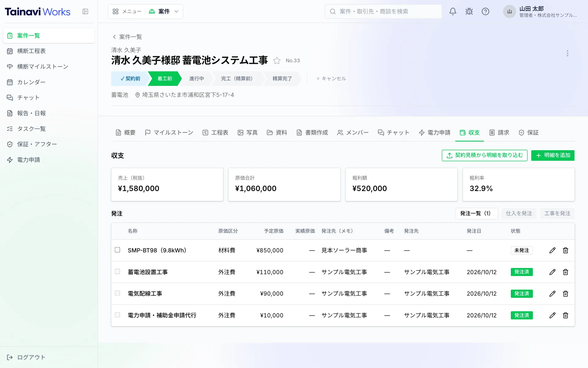
Task: Edit the 蓄電池設置工事 row
Action: click(x=552, y=272)
